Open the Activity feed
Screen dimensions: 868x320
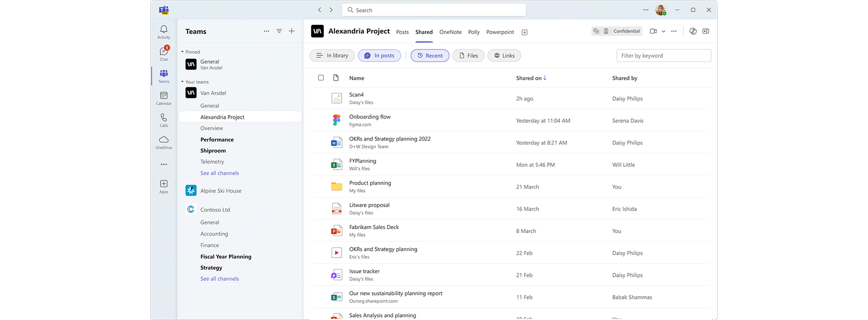[163, 32]
